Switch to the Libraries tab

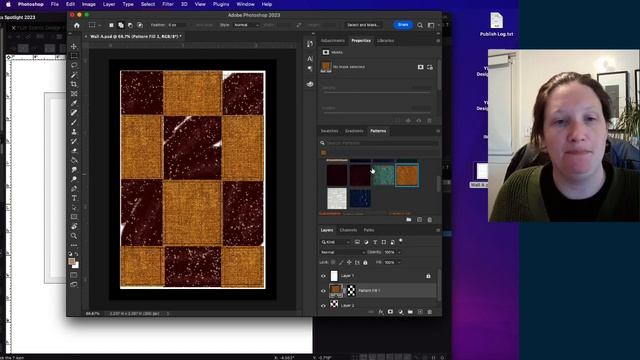[x=385, y=41]
